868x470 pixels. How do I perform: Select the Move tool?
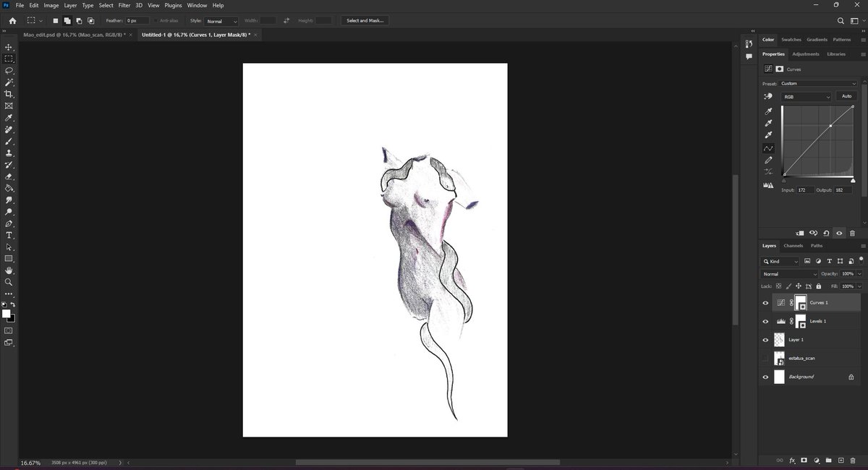click(x=9, y=47)
